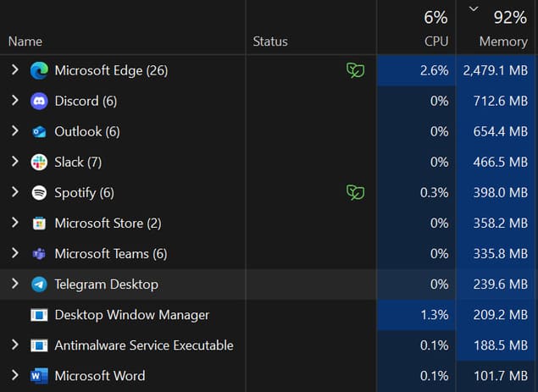Image resolution: width=538 pixels, height=392 pixels.
Task: Click Spotify's efficiency mode leaf icon
Action: 356,192
